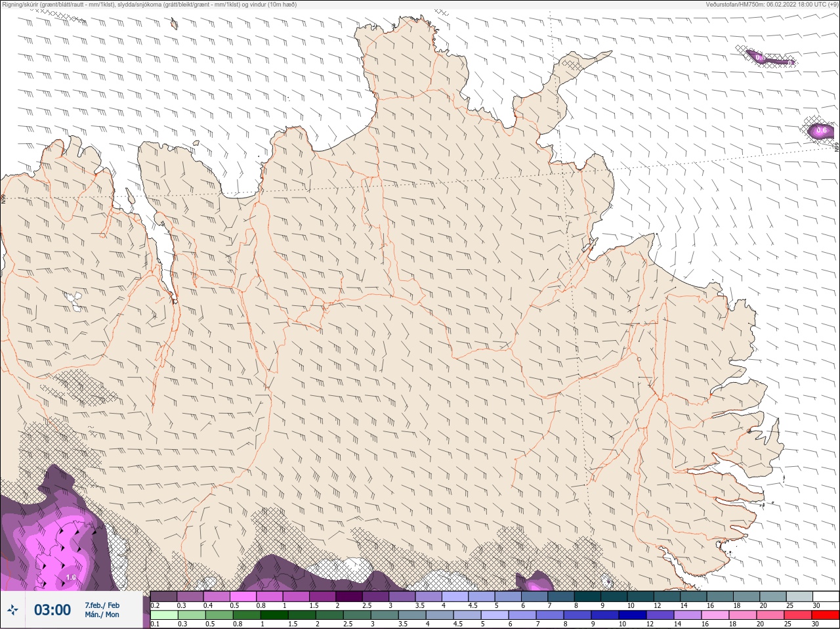840x629 pixels.
Task: Click the 0.1 value label in bottom legend row
Action: [x=155, y=624]
